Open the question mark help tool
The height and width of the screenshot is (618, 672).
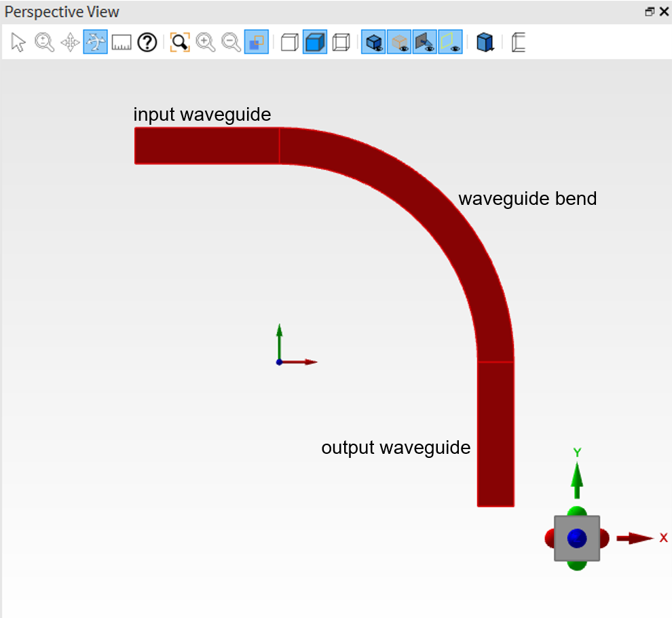pos(147,43)
